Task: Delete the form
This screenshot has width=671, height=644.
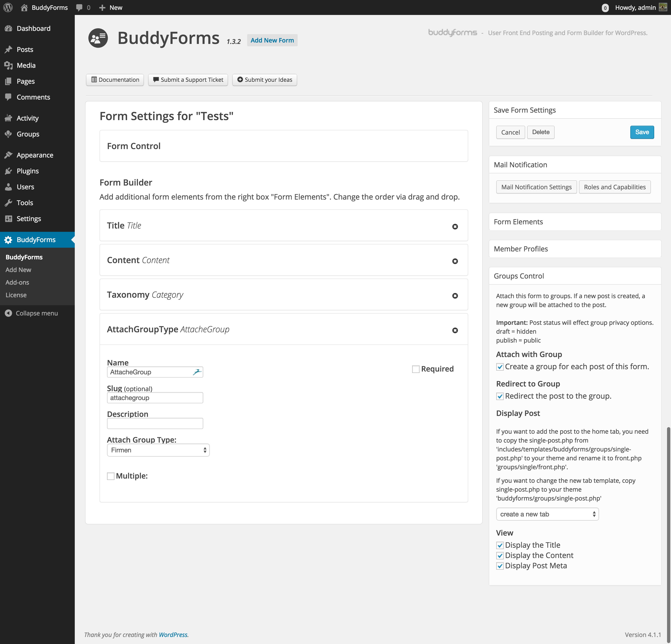Action: click(x=541, y=132)
